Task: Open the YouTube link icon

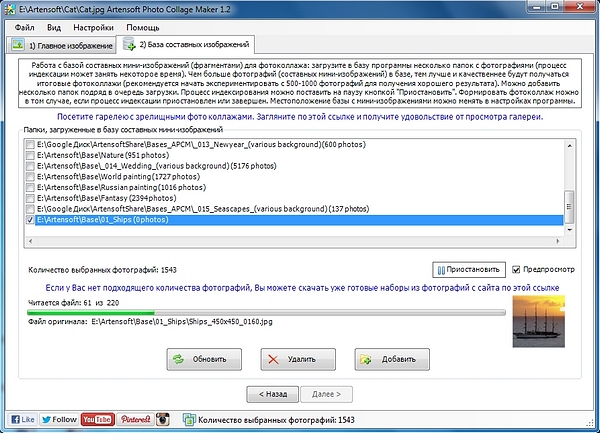Action: (x=97, y=419)
